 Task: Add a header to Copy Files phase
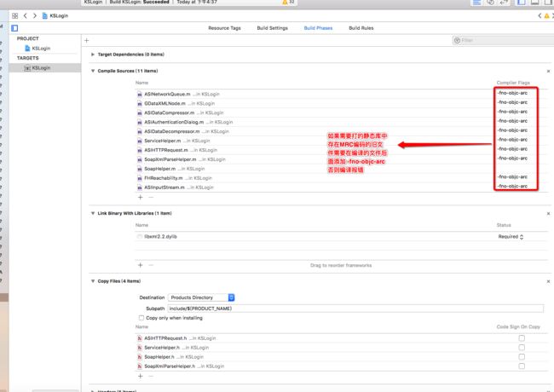point(141,376)
